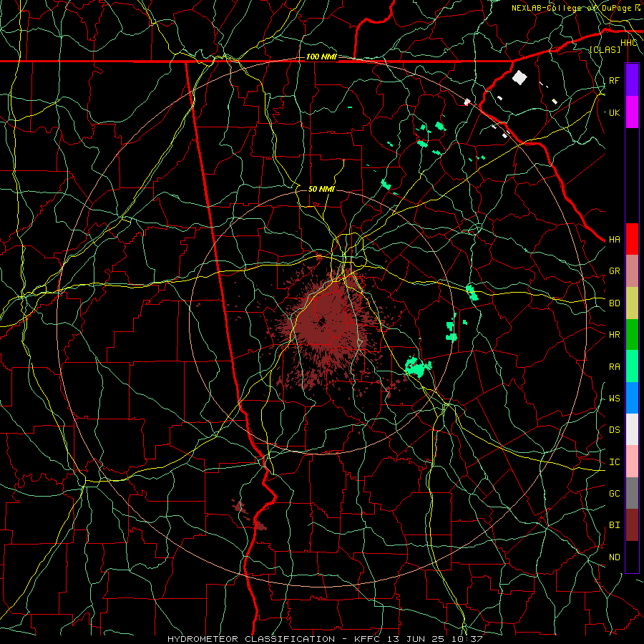This screenshot has height=644, width=644.
Task: Click the DS legend label
Action: pos(614,430)
